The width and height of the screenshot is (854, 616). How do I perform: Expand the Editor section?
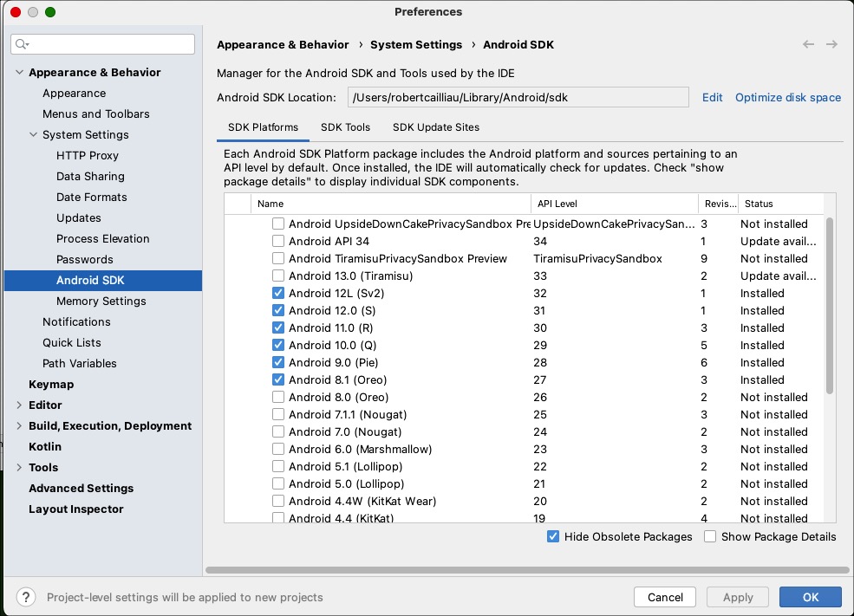(x=20, y=405)
